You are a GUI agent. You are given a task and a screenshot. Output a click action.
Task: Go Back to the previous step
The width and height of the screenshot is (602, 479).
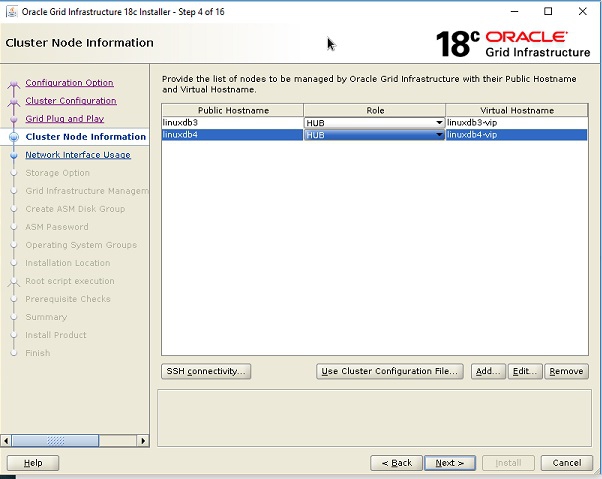397,463
